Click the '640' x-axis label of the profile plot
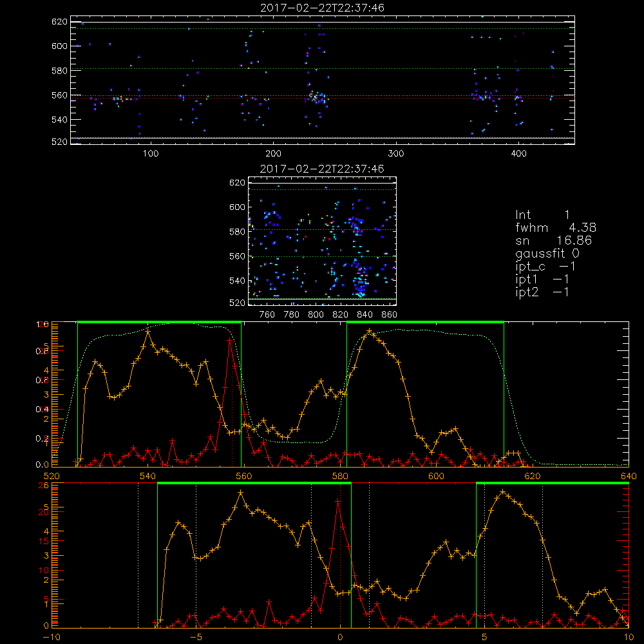Viewport: 644px width, 644px height. 629,476
